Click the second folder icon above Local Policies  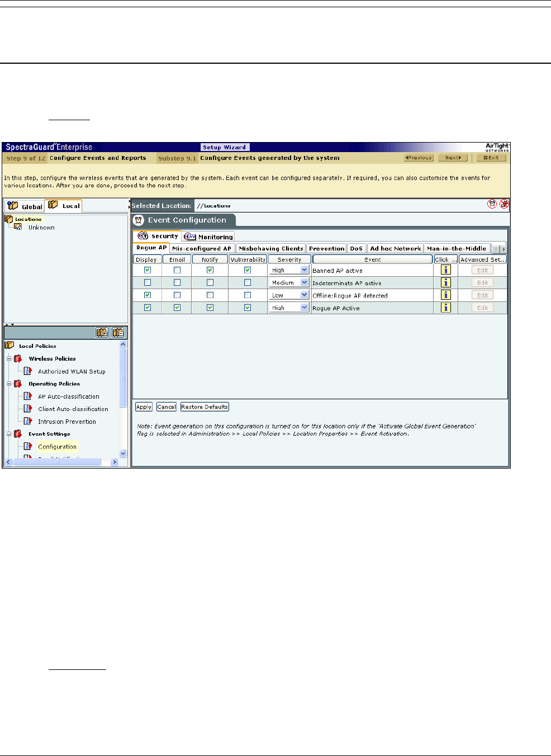tap(118, 333)
